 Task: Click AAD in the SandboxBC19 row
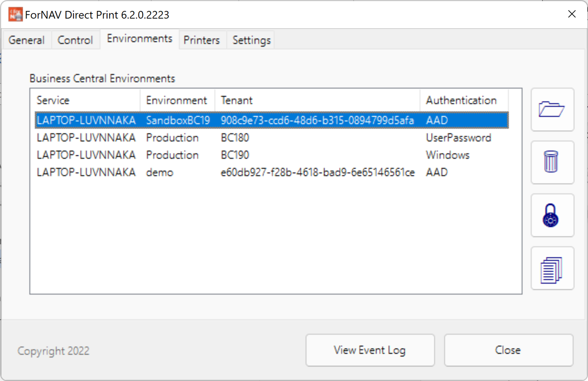pyautogui.click(x=437, y=120)
